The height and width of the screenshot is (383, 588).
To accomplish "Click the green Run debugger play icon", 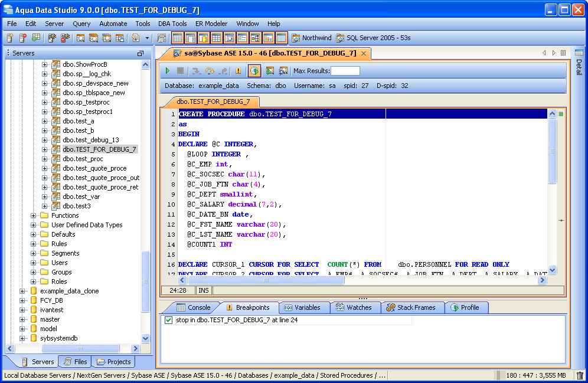I will coord(168,71).
